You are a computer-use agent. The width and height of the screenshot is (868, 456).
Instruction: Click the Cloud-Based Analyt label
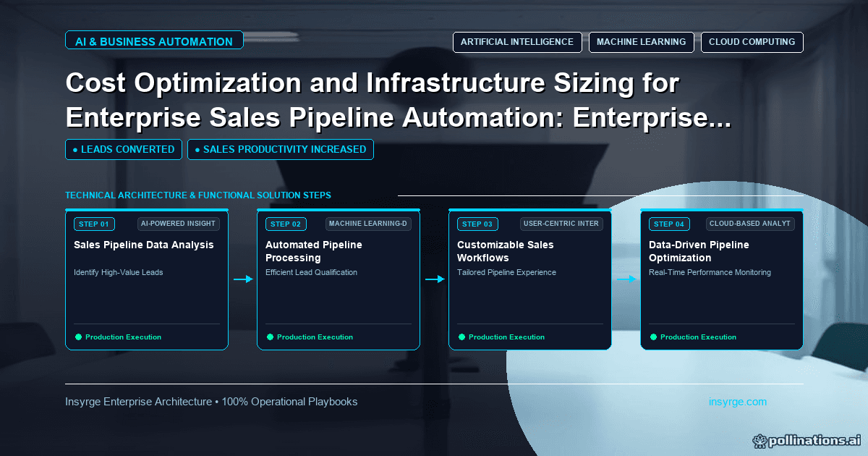click(x=750, y=224)
